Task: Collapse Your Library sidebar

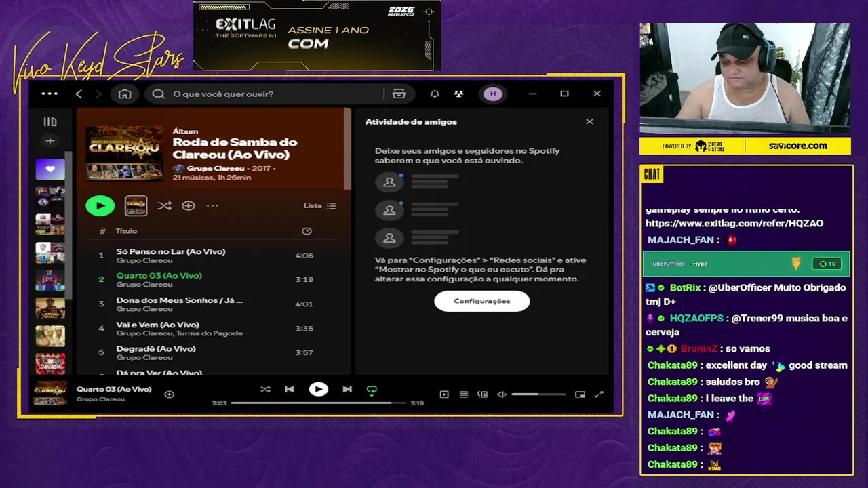Action: point(50,122)
